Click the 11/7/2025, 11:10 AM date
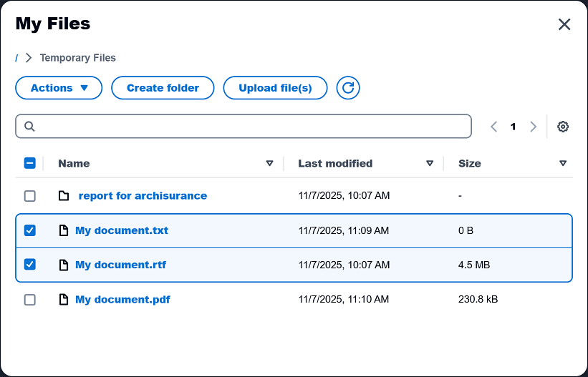Screen dimensions: 588x377 pyautogui.click(x=344, y=300)
